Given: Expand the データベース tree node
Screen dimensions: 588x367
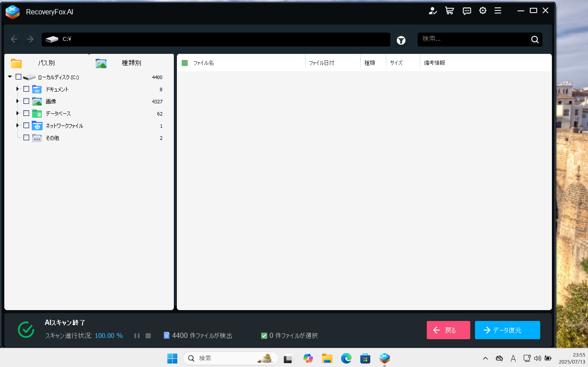Looking at the screenshot, I should pos(18,113).
